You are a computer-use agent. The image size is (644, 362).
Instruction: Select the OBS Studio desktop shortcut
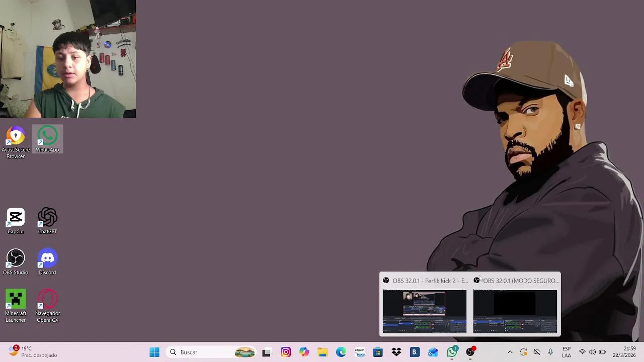16,262
